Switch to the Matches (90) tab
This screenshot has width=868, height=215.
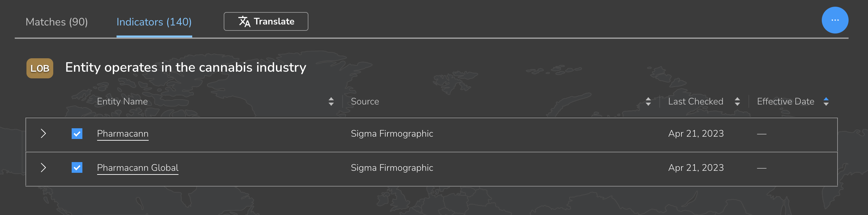pyautogui.click(x=57, y=22)
